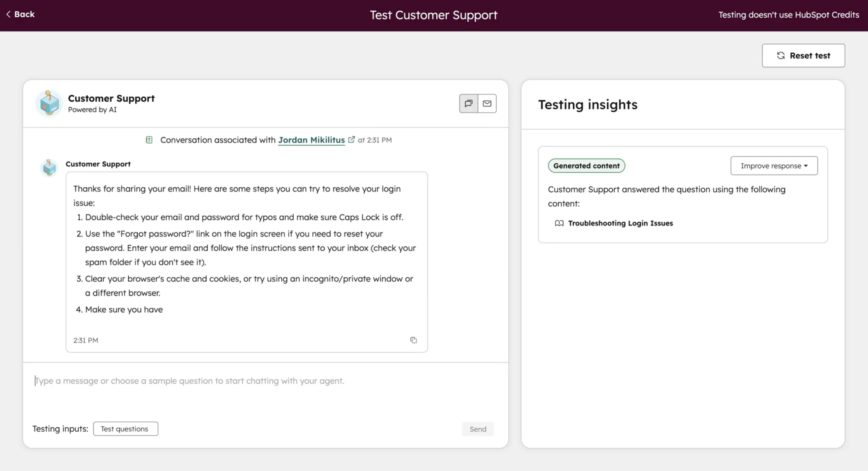Switch to the email preview tab
This screenshot has height=471, width=868.
[487, 103]
